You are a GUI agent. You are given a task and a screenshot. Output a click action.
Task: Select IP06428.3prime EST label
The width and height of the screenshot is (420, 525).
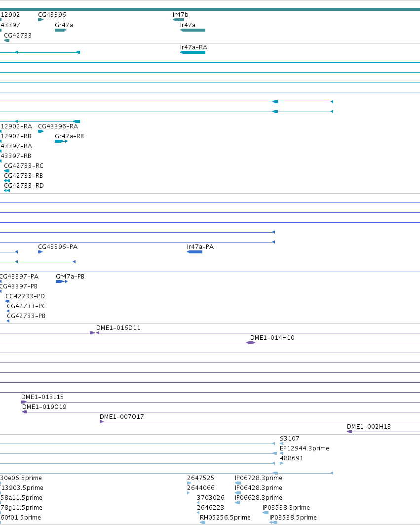point(258,488)
